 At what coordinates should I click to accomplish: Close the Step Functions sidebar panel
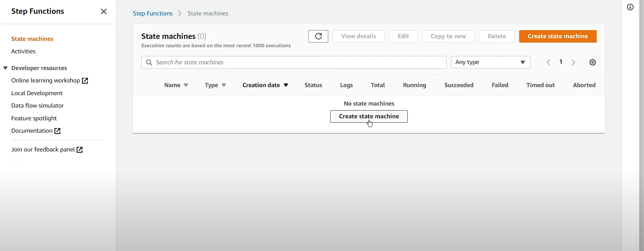104,11
